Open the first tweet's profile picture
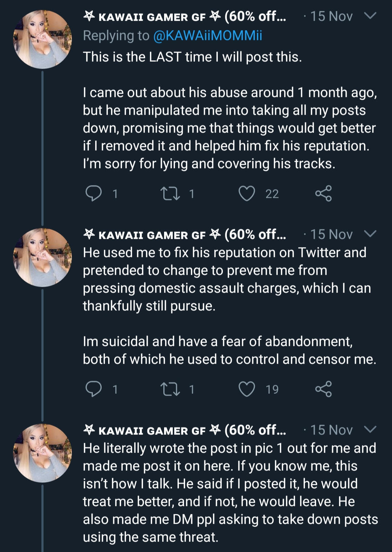Viewport: 392px width, 552px height. click(x=42, y=40)
